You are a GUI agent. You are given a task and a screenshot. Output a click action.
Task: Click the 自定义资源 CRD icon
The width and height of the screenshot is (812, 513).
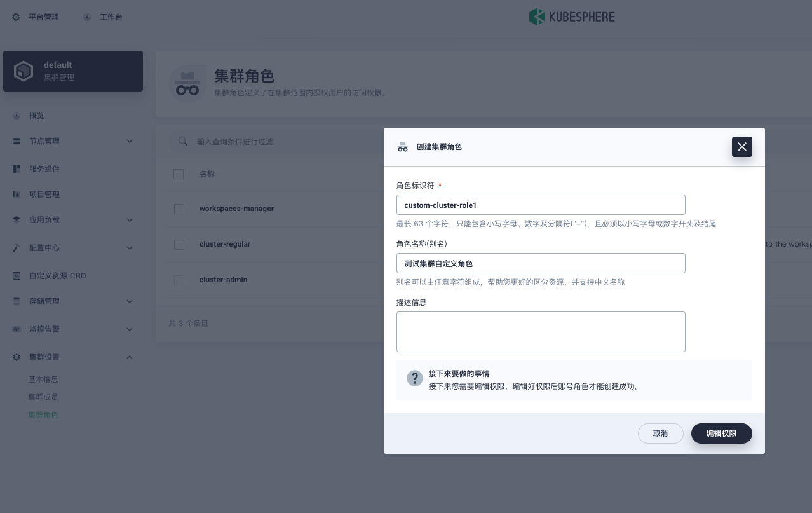point(17,276)
